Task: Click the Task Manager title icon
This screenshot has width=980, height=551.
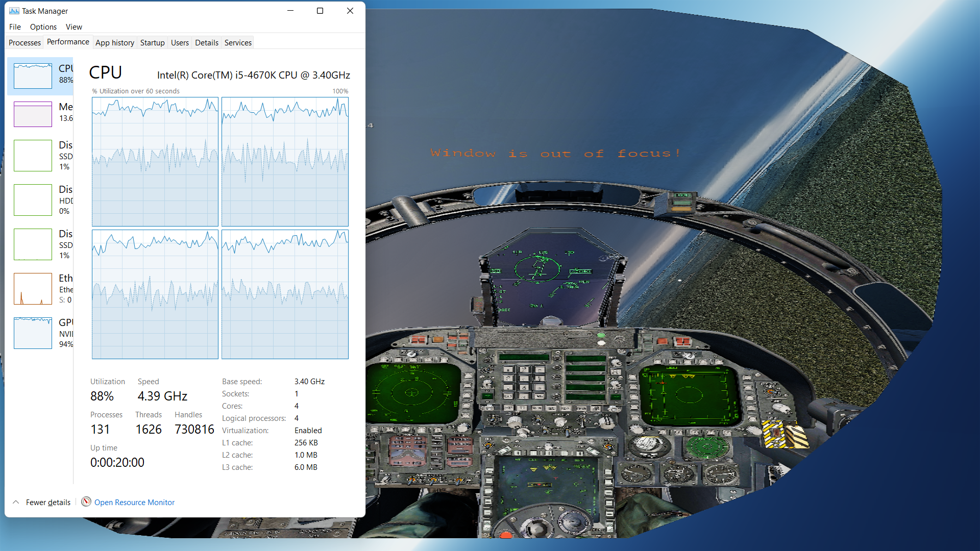Action: (14, 11)
